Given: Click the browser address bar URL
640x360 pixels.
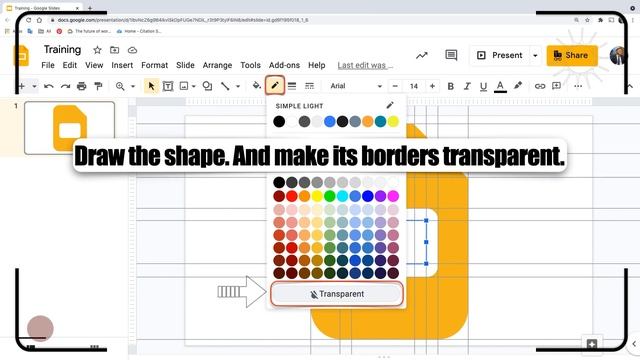Looking at the screenshot, I should [x=183, y=20].
